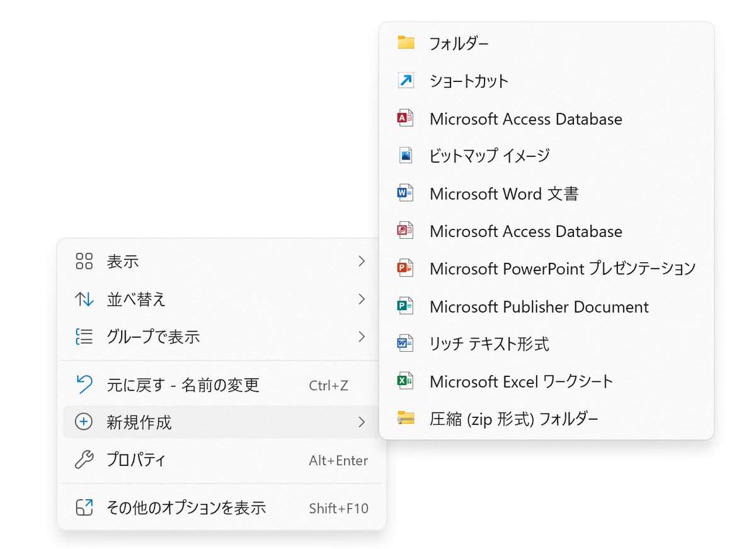
Task: Click the teal Publisher Document icon
Action: (x=406, y=306)
